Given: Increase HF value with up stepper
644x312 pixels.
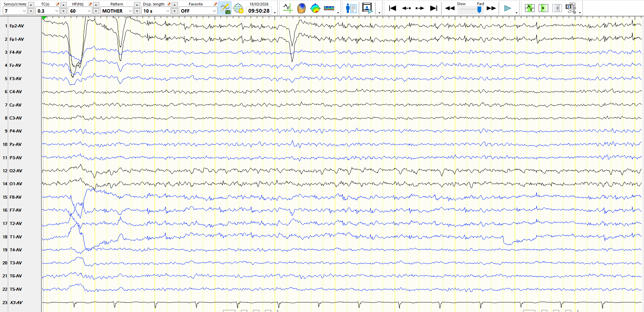Looking at the screenshot, I should point(96,4).
